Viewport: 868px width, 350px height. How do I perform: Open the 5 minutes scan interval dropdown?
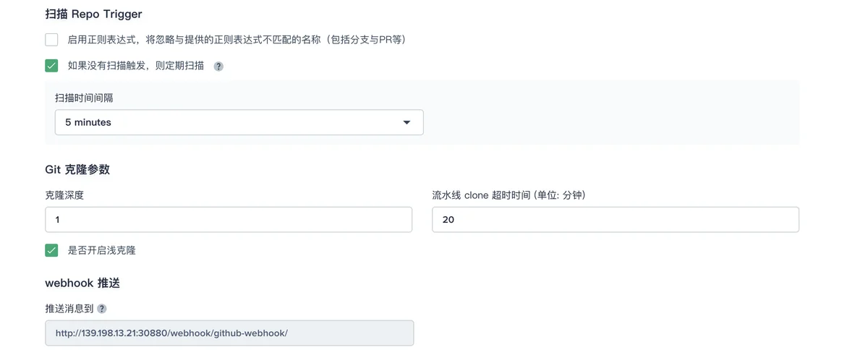click(x=239, y=122)
